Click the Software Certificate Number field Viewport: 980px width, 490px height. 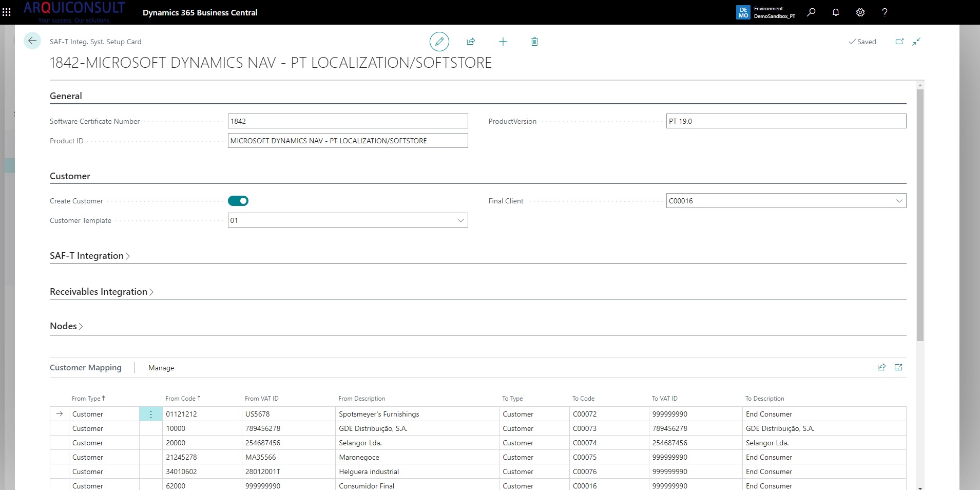pos(348,121)
